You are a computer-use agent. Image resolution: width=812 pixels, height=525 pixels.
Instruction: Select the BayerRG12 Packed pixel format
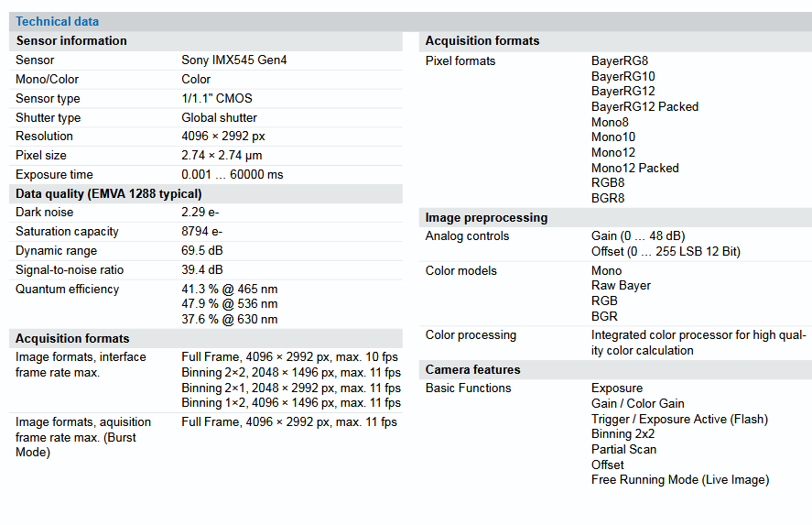644,107
